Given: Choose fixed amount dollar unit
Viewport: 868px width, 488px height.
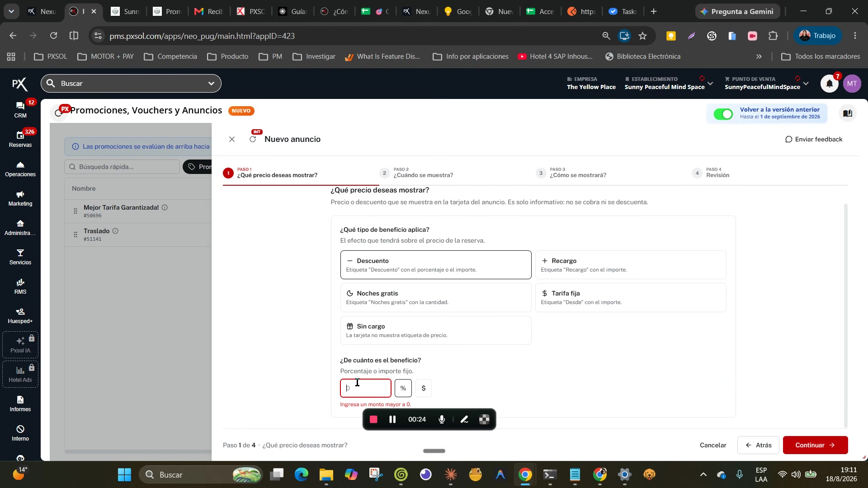Looking at the screenshot, I should (x=424, y=388).
